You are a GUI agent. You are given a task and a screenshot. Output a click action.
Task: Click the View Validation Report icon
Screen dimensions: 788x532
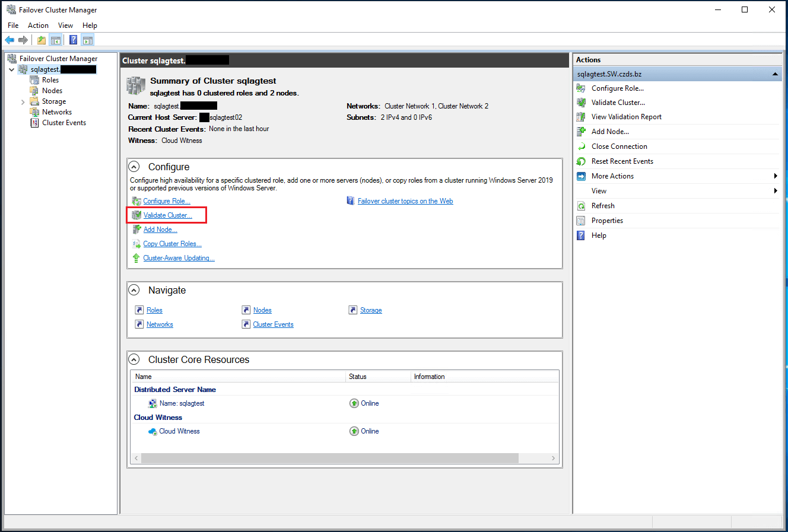[x=581, y=117]
